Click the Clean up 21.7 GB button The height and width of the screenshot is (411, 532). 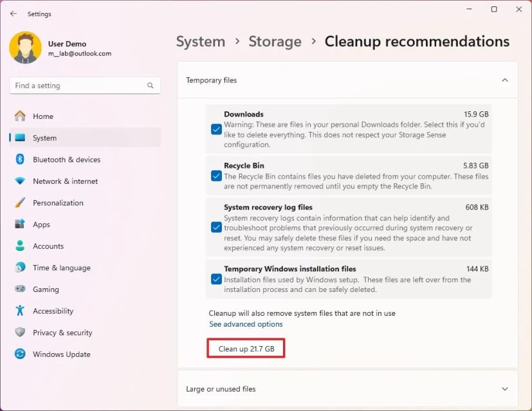click(x=246, y=347)
